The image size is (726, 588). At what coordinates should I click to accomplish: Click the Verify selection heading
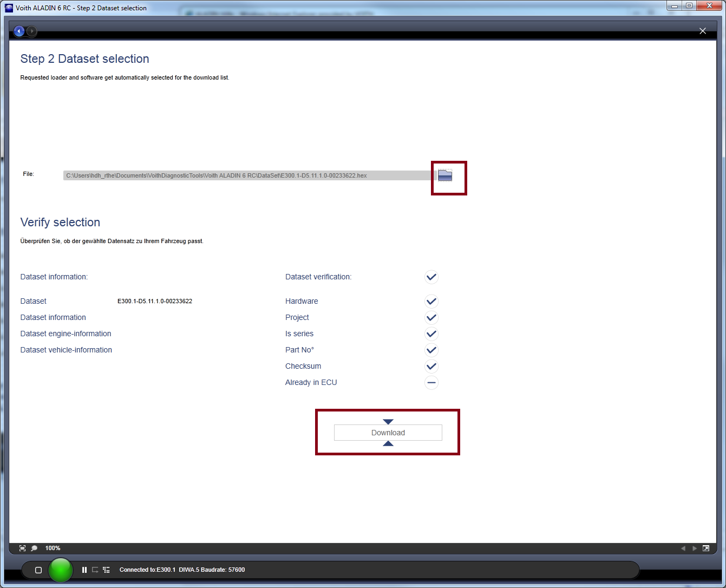pos(60,223)
